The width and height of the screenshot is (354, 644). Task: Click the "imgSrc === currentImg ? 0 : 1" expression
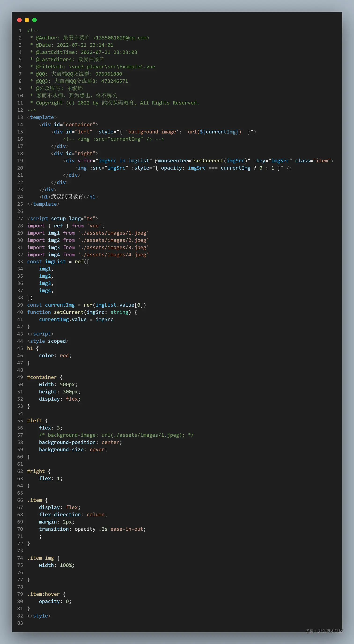point(231,168)
